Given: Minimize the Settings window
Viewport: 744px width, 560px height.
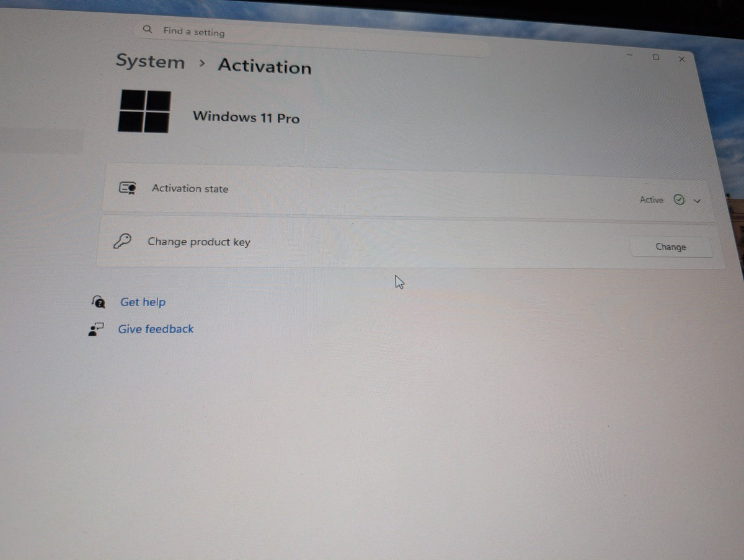Looking at the screenshot, I should (630, 56).
